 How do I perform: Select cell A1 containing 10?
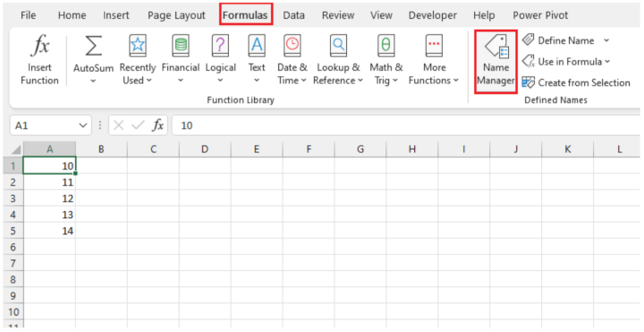click(x=50, y=166)
